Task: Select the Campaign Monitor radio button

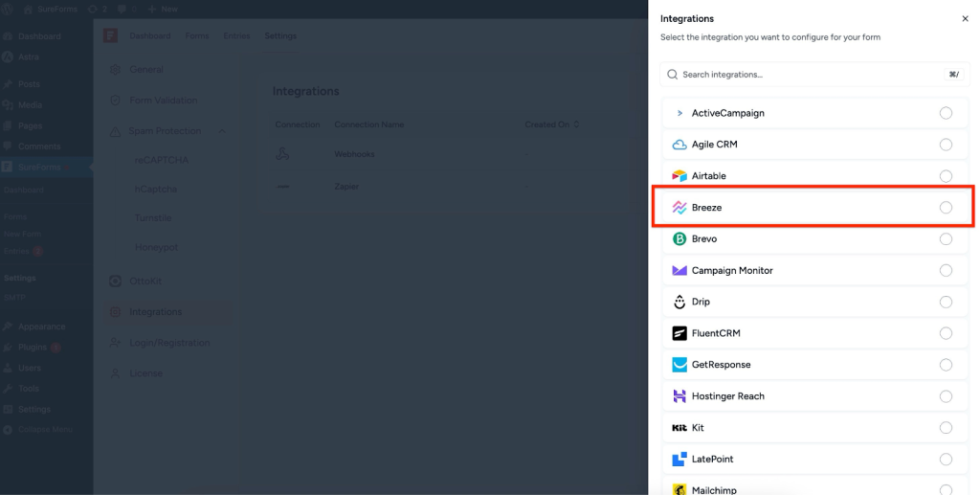Action: [x=946, y=271]
